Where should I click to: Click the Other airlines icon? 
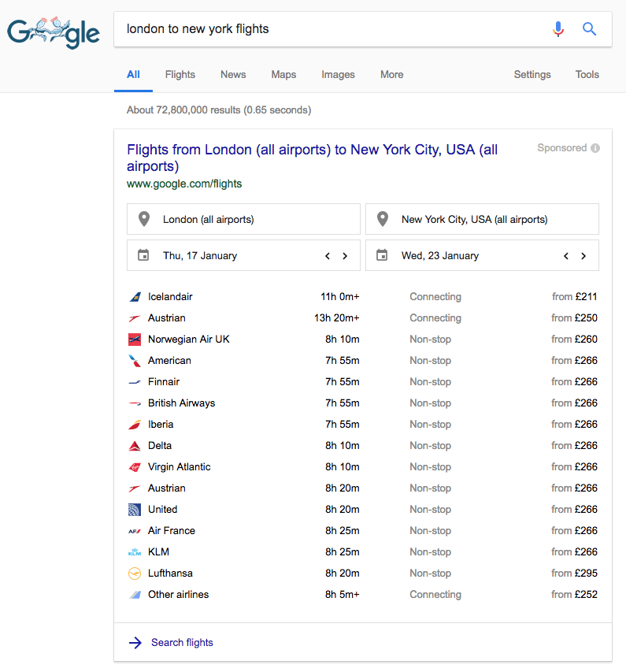click(x=135, y=595)
